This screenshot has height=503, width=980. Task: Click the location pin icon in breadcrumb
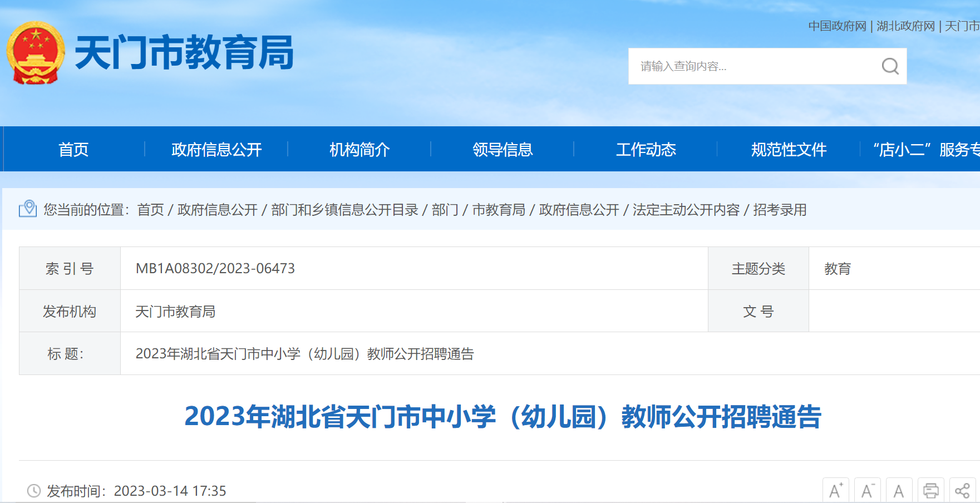tap(28, 209)
